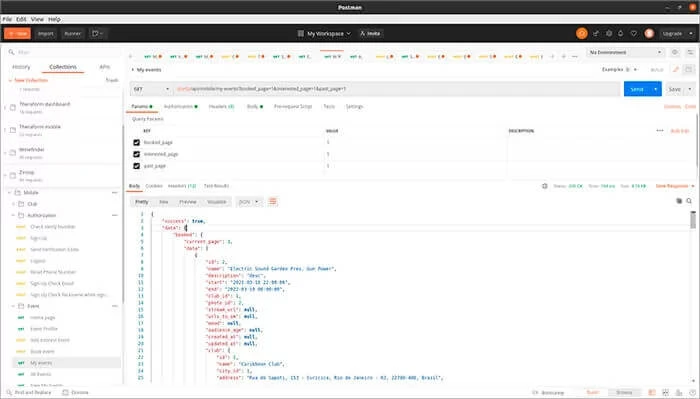Open the Send button dropdown arrow

(655, 89)
